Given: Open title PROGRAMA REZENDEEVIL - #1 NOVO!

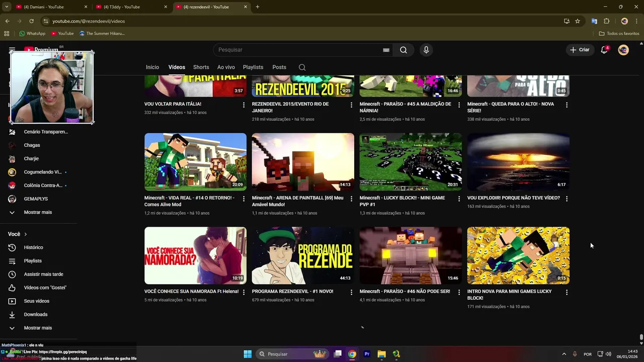Looking at the screenshot, I should tap(292, 292).
